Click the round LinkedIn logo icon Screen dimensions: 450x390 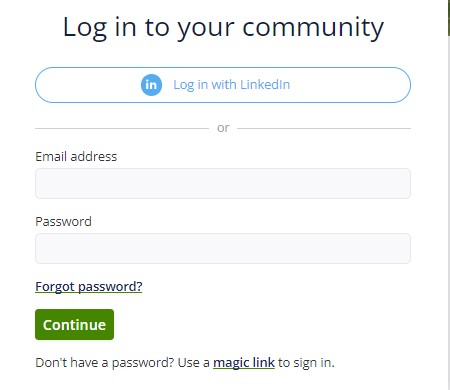(x=151, y=85)
